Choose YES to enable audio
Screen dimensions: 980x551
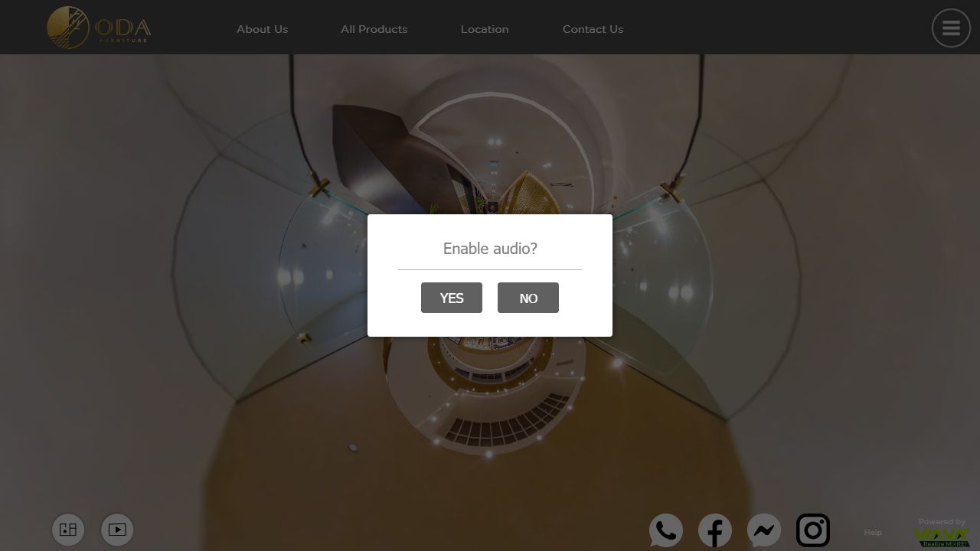452,298
